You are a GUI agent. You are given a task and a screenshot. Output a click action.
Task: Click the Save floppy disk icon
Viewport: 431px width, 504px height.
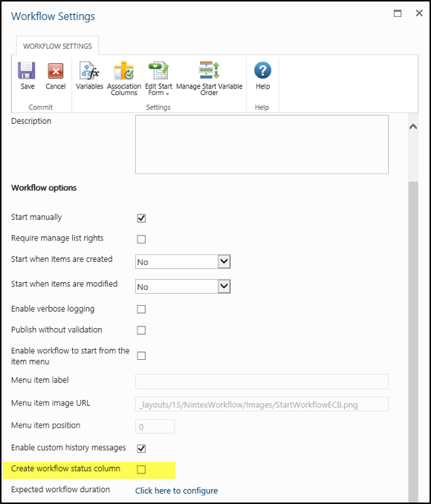point(27,71)
